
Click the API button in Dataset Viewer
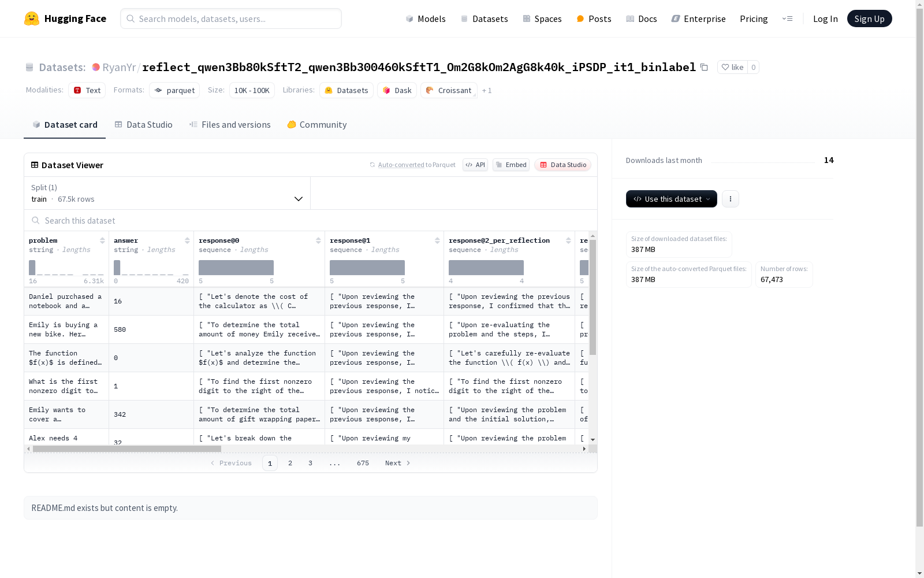(x=475, y=165)
